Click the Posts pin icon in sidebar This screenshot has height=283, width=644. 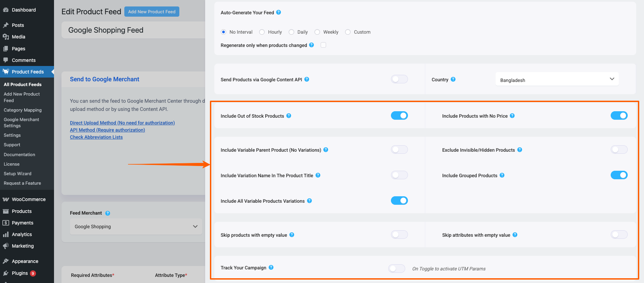point(6,25)
